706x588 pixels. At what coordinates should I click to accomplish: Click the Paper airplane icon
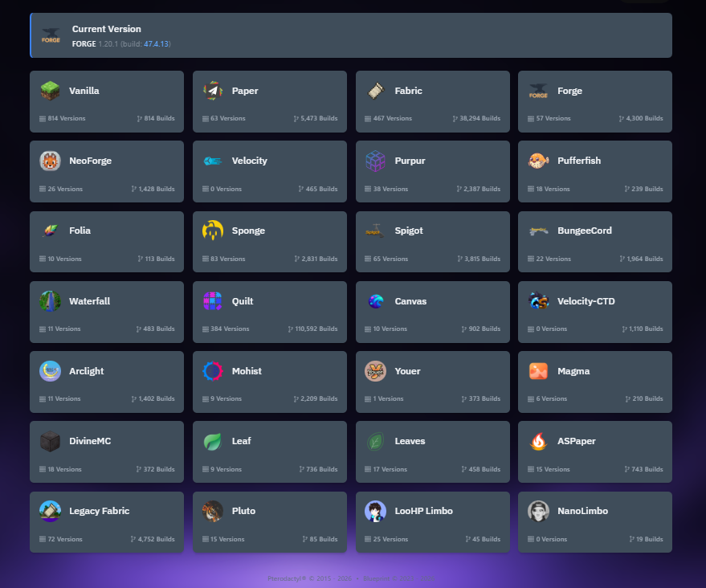pos(213,92)
